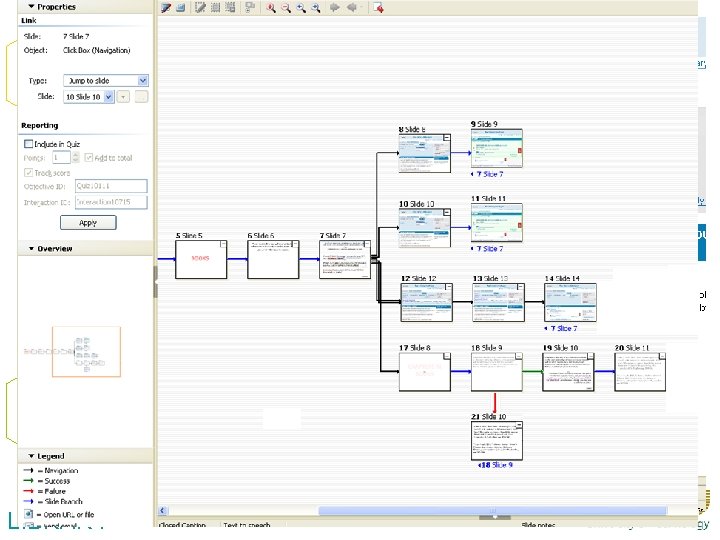Click the Overview minimap preview
720x540 pixels.
pyautogui.click(x=86, y=352)
